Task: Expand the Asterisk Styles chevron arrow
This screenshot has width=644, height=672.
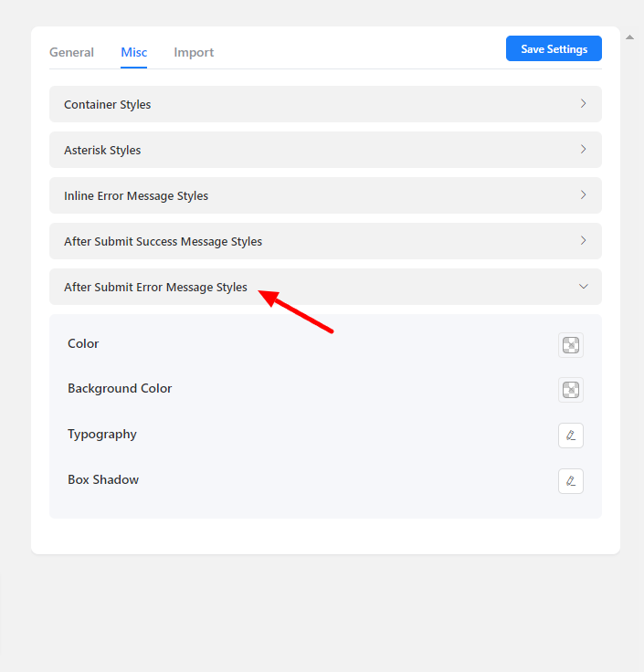Action: click(x=583, y=150)
